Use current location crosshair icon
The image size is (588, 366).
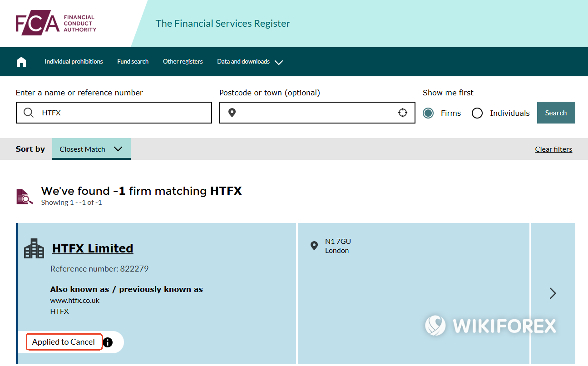(403, 113)
